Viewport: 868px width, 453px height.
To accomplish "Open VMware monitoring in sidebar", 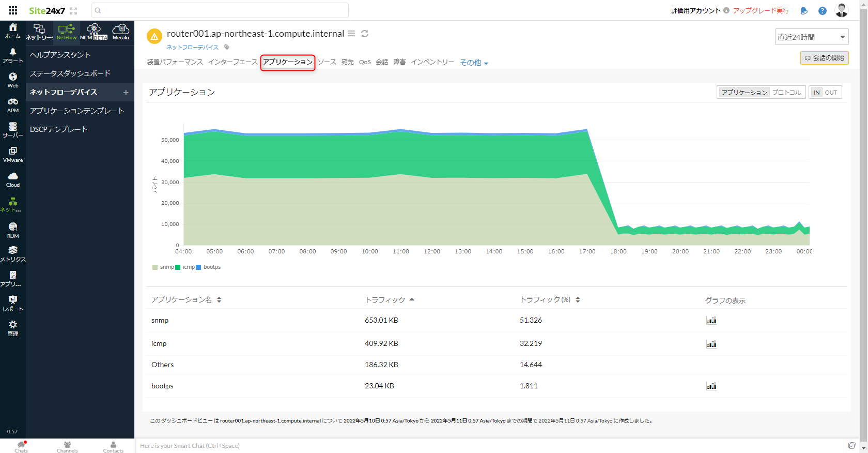I will pyautogui.click(x=13, y=155).
